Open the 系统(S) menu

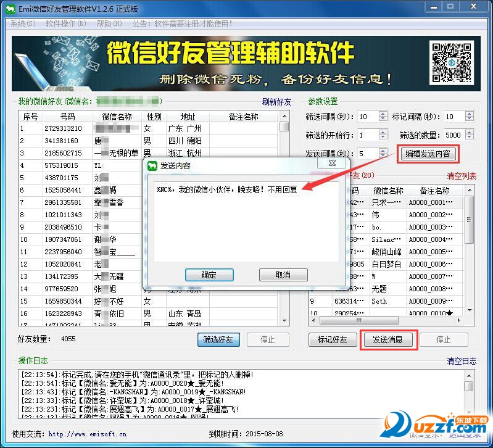(23, 23)
